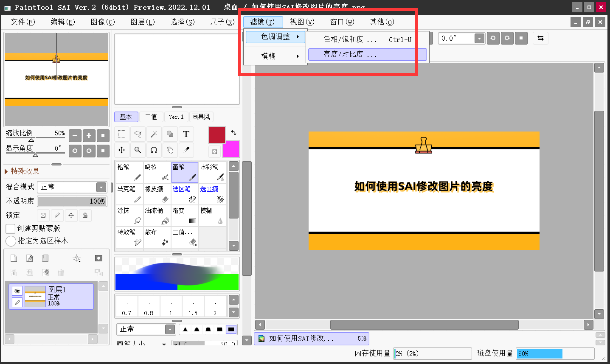Select the shape tool
The width and height of the screenshot is (610, 364).
point(170,134)
